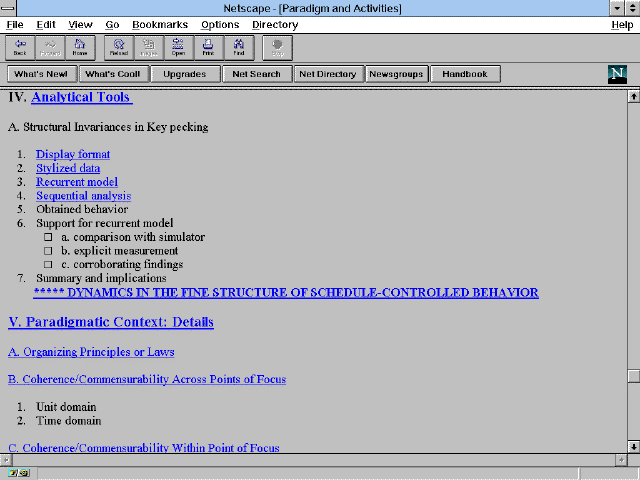The height and width of the screenshot is (480, 640).
Task: Open the Bookmarks menu
Action: pyautogui.click(x=160, y=25)
